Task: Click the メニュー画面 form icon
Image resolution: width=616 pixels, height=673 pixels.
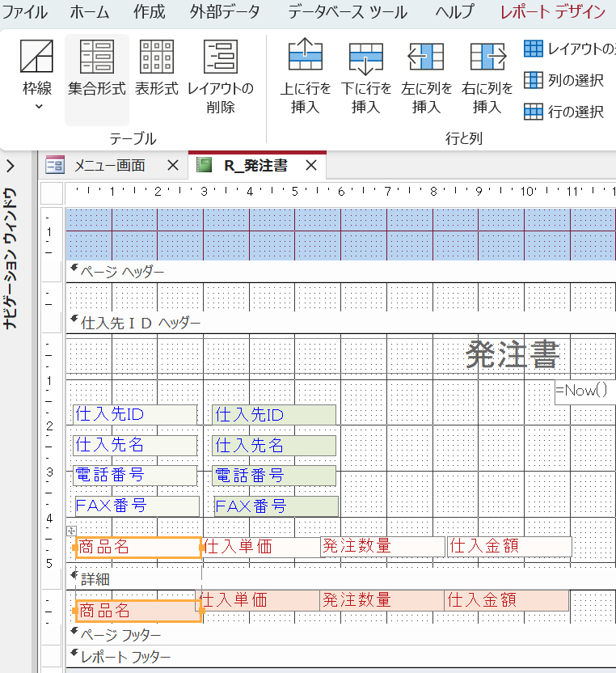Action: pyautogui.click(x=55, y=165)
